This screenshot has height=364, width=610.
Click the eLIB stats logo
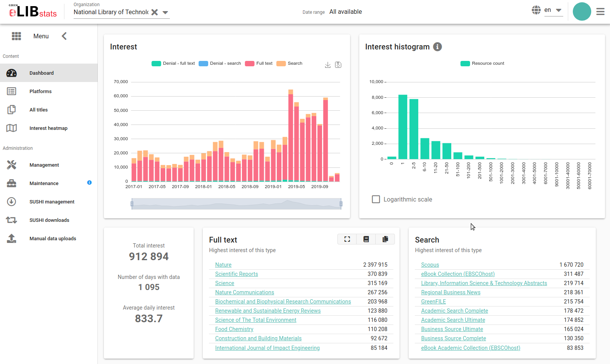click(33, 11)
